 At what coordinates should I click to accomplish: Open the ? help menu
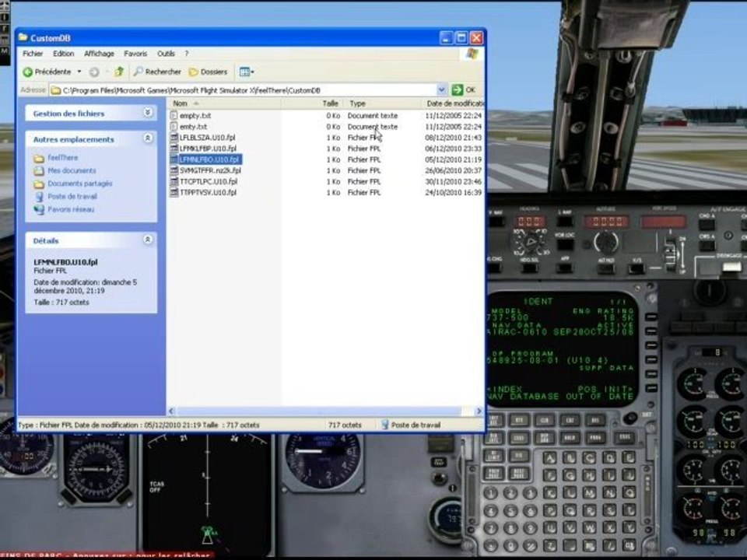point(186,54)
